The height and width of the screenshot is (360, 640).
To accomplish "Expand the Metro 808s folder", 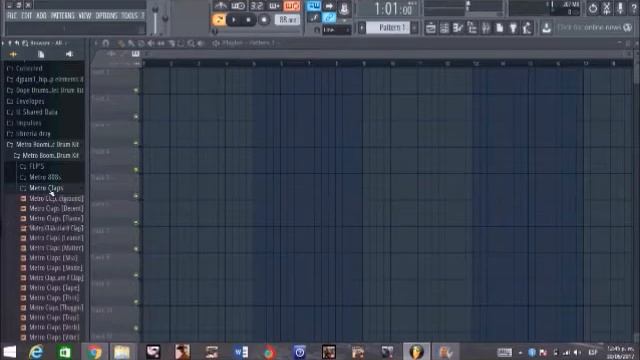I will coord(45,177).
